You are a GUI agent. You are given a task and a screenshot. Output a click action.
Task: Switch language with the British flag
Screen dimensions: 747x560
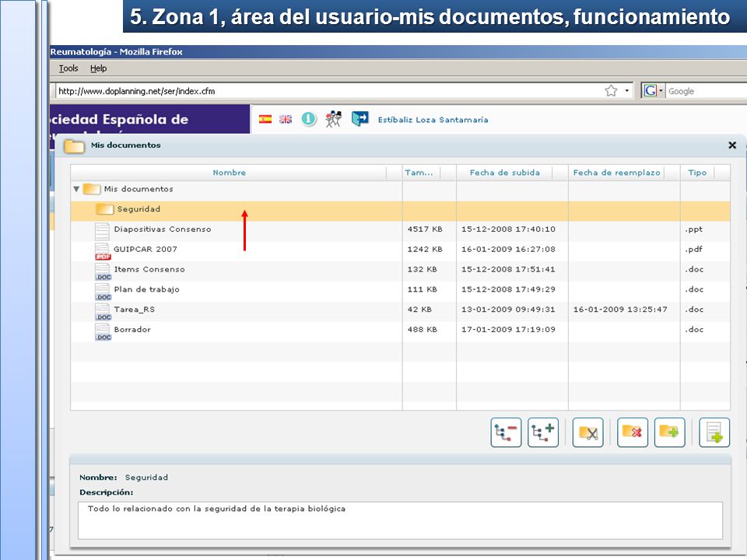click(286, 119)
